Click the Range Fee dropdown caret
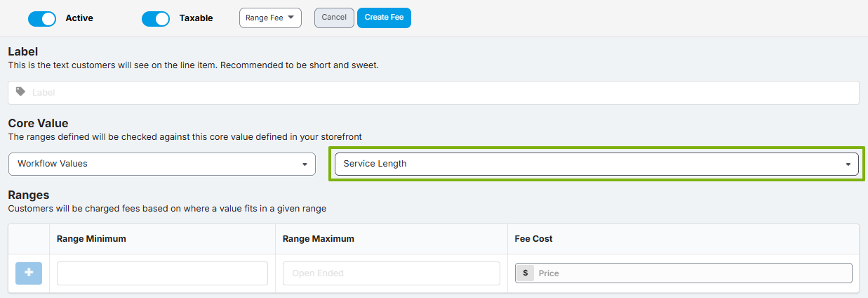868x298 pixels. coord(291,18)
